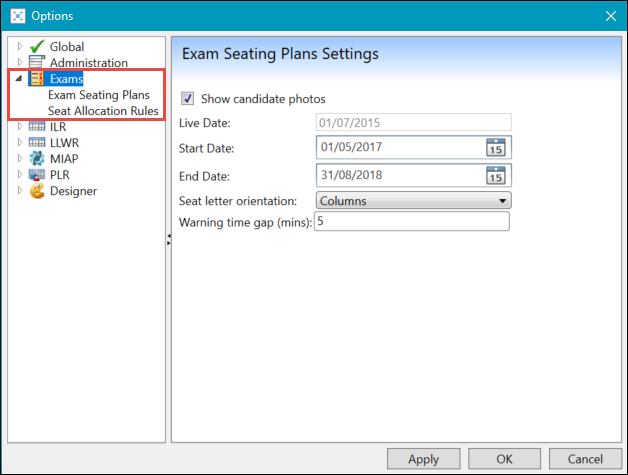Expand the Designer tree node
Viewport: 628px width, 475px height.
click(19, 191)
